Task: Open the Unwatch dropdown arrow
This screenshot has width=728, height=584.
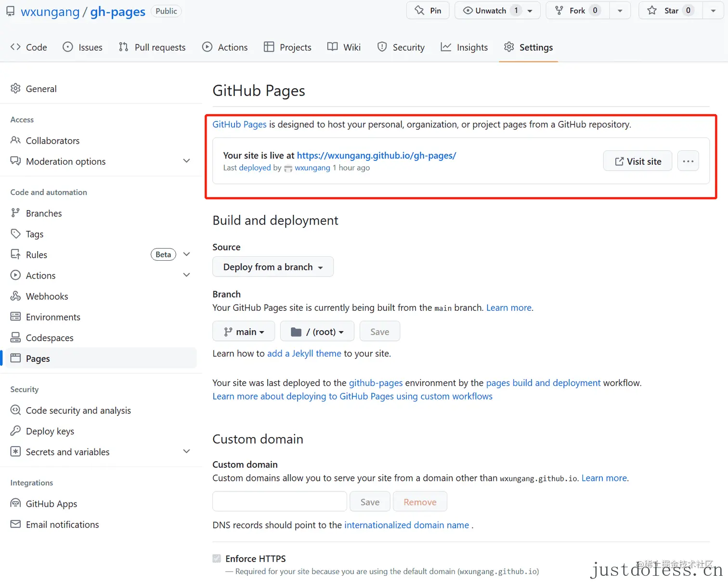Action: (530, 11)
